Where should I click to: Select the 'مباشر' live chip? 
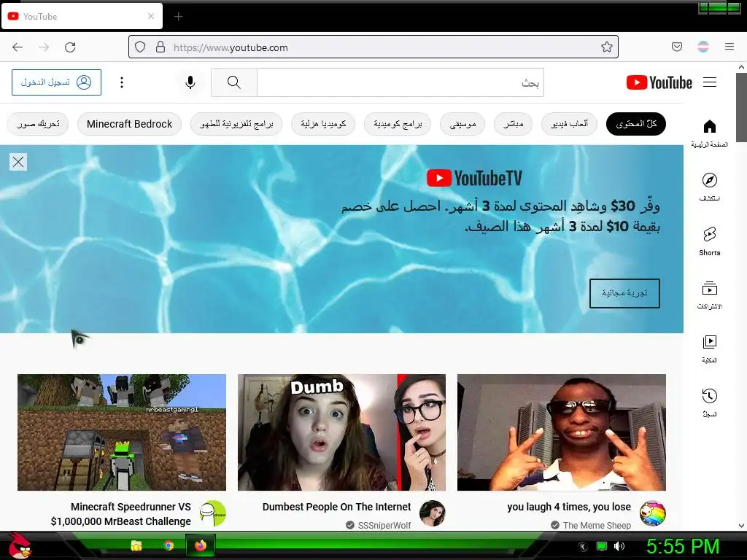[x=513, y=124]
